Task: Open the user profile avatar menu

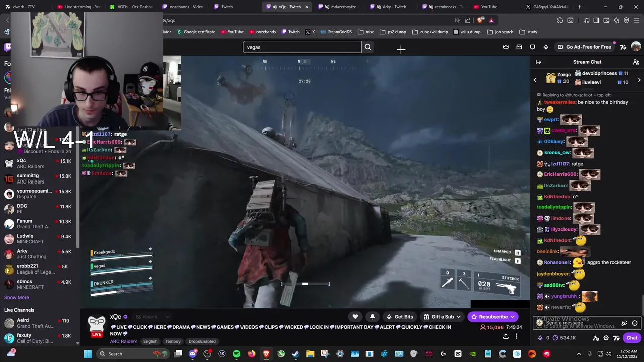Action: (x=636, y=47)
